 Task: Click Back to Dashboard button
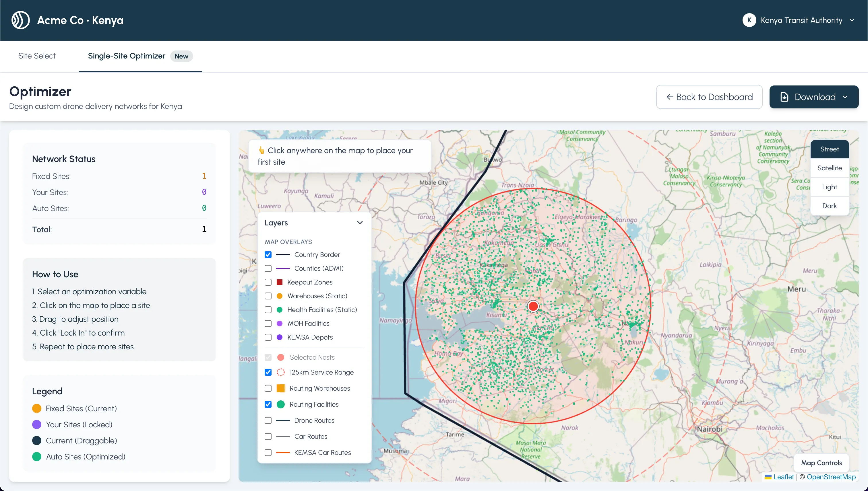(709, 97)
